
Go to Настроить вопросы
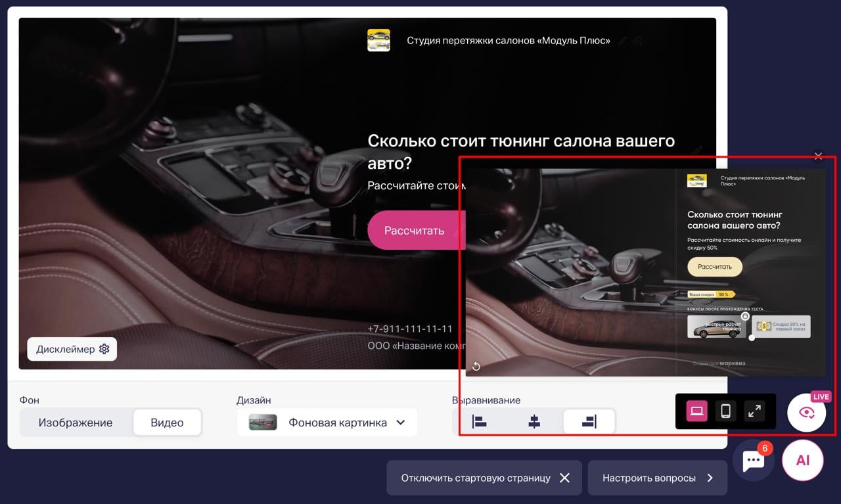[657, 478]
